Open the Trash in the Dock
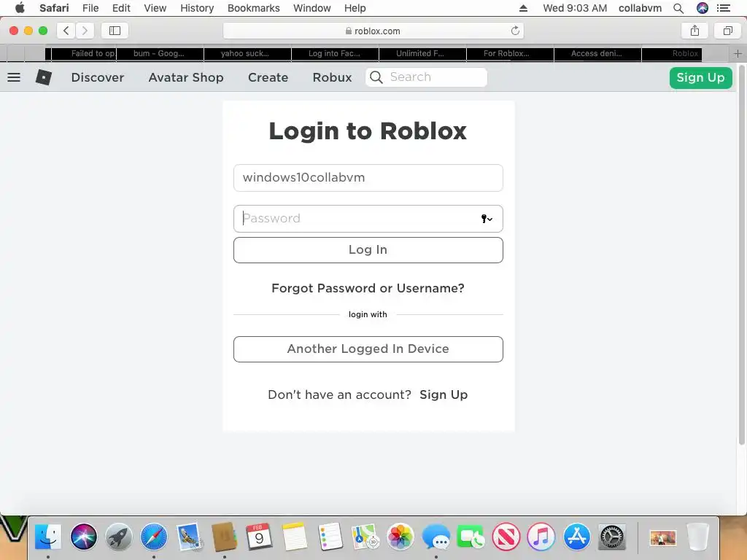 point(698,537)
